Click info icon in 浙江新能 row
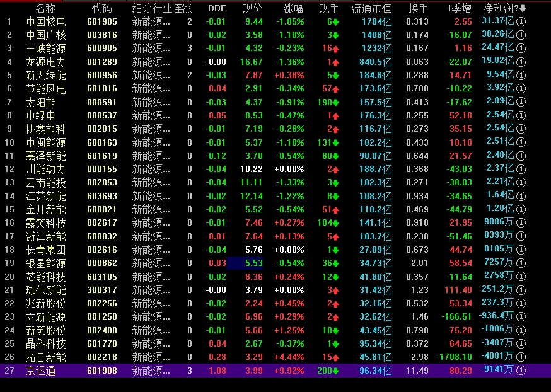551x392 pixels. point(521,236)
